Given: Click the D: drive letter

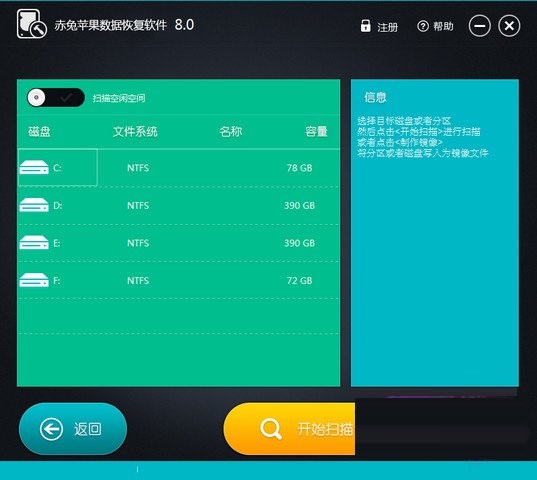Looking at the screenshot, I should tap(58, 205).
